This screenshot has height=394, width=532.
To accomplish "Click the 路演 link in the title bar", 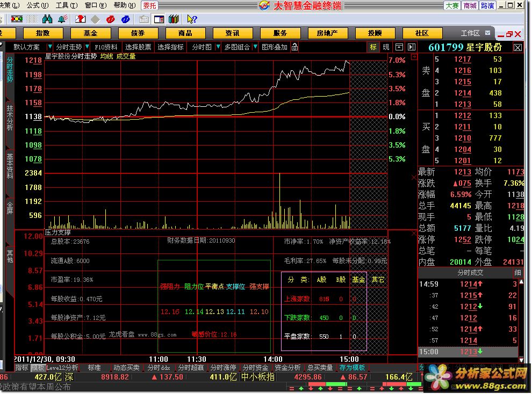I will (487, 5).
